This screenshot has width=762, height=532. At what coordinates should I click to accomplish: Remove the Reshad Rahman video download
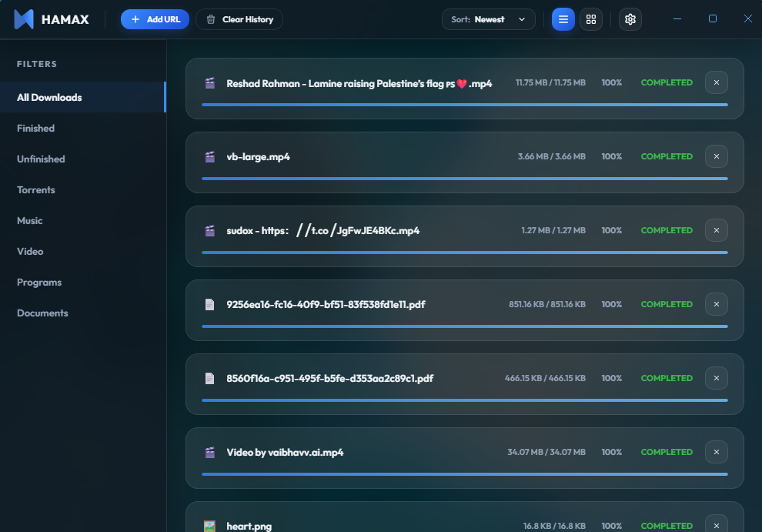tap(717, 82)
